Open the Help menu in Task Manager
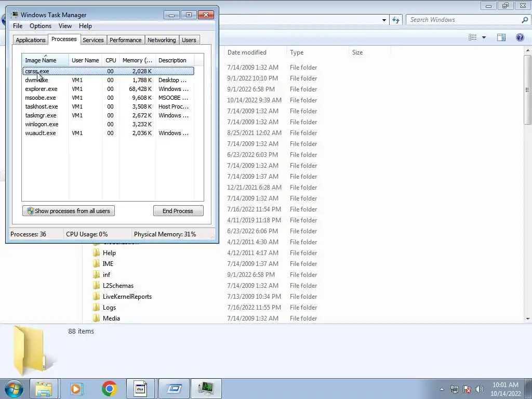The width and height of the screenshot is (532, 399). tap(85, 26)
